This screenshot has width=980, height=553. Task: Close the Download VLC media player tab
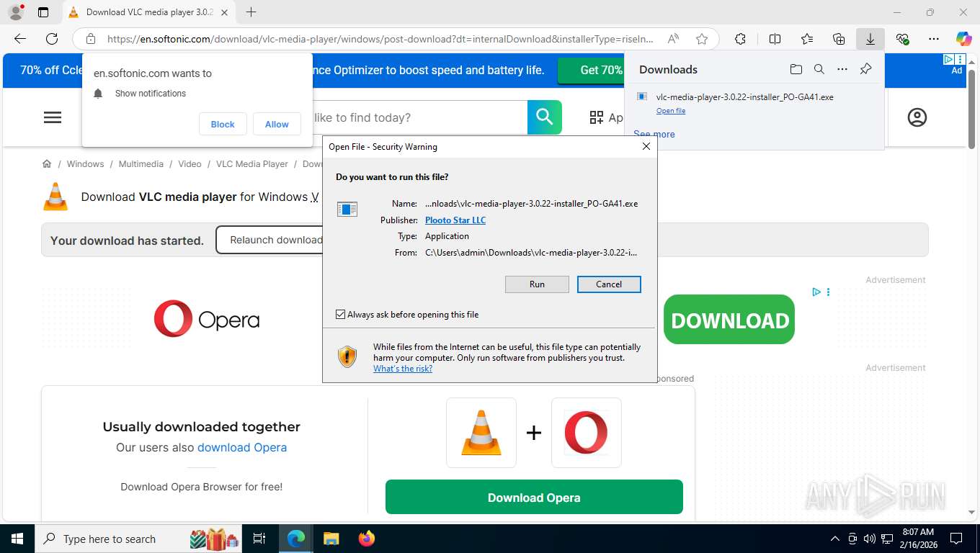click(224, 12)
